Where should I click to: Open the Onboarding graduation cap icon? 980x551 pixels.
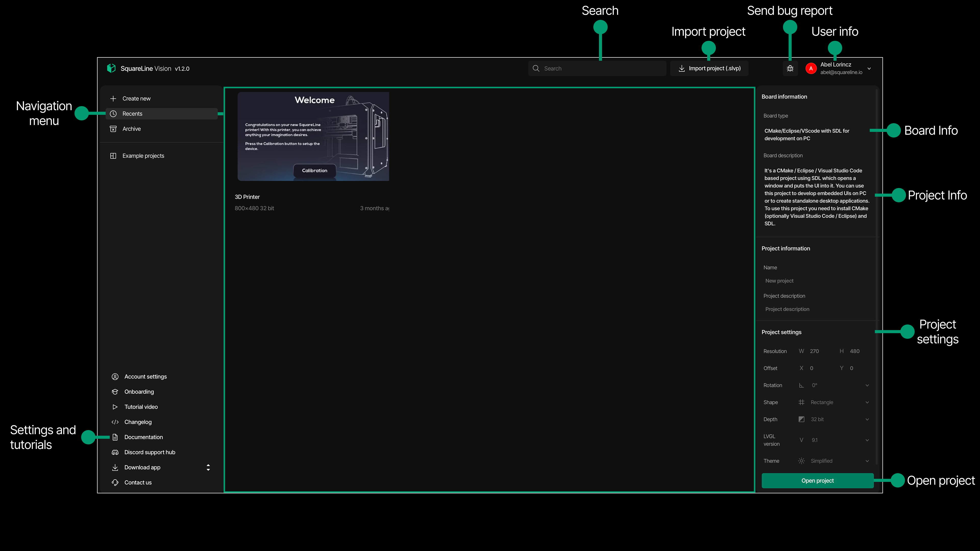tap(115, 392)
